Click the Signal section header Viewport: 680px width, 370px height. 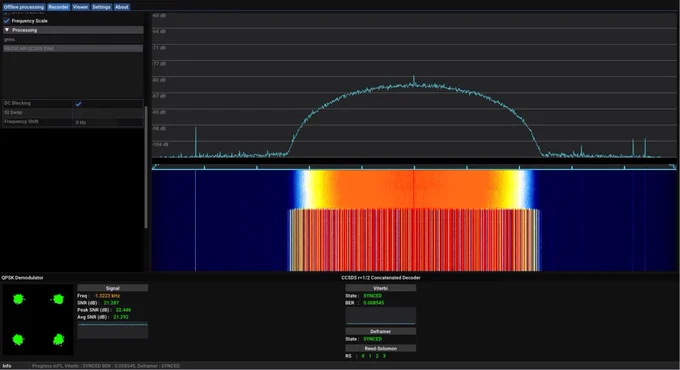pos(112,288)
